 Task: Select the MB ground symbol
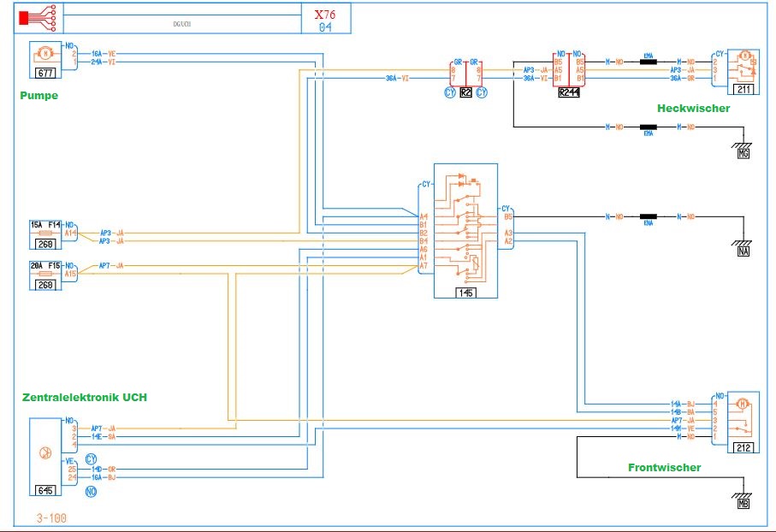point(743,500)
